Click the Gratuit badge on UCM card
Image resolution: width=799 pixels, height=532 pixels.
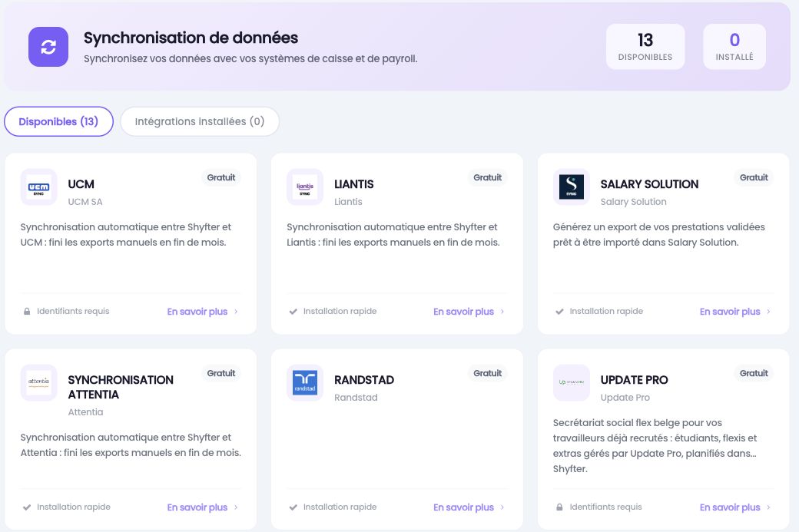coord(221,177)
